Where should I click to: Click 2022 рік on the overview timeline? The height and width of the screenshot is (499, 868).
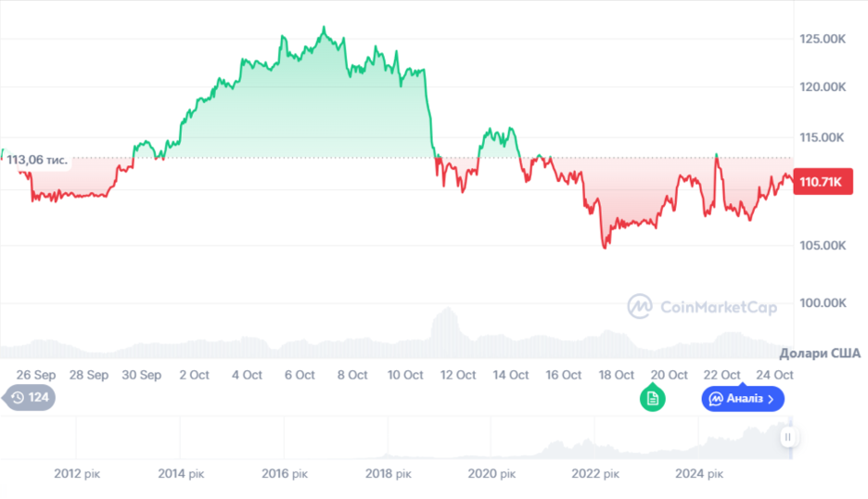(596, 474)
